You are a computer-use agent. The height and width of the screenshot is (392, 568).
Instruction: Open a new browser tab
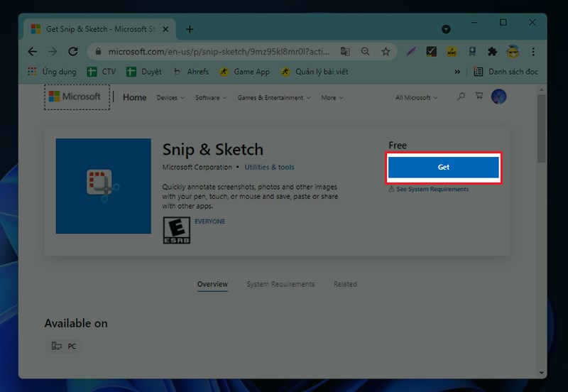pos(190,29)
